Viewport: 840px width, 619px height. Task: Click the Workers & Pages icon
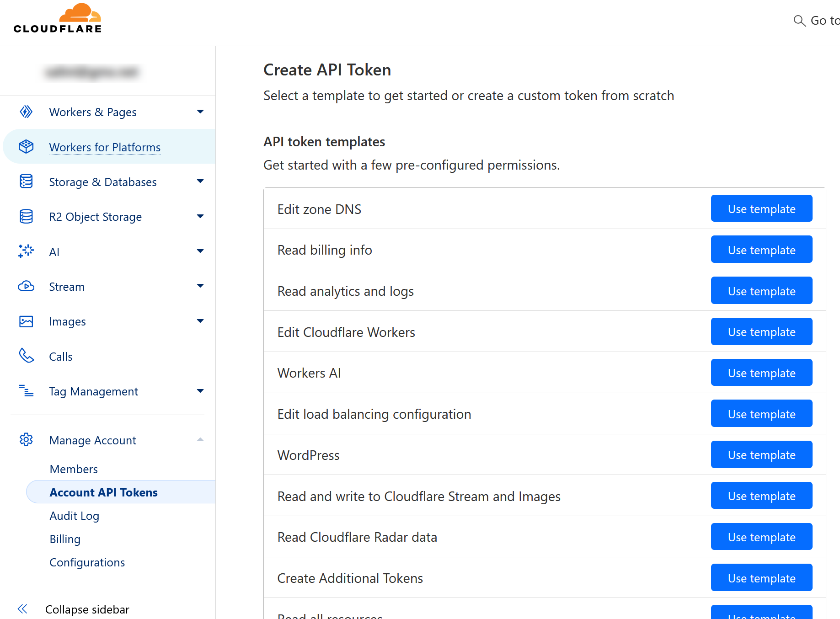[x=26, y=112]
